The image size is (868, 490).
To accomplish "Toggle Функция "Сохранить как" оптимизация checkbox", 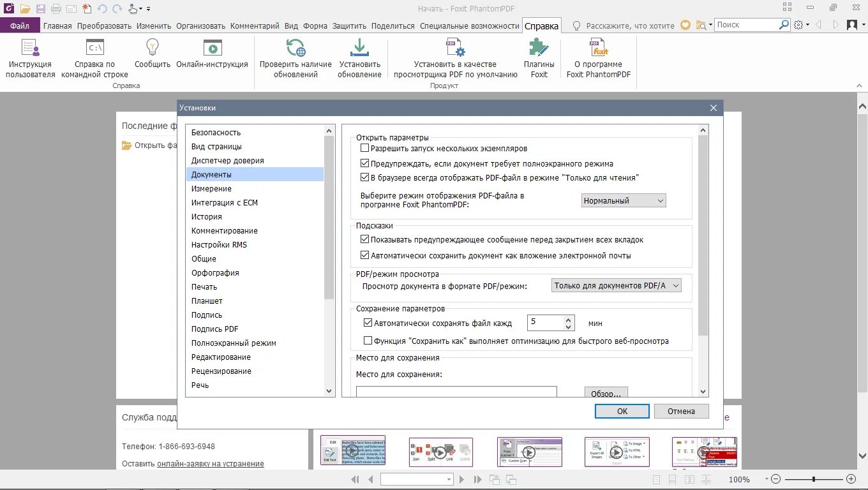I will (368, 341).
